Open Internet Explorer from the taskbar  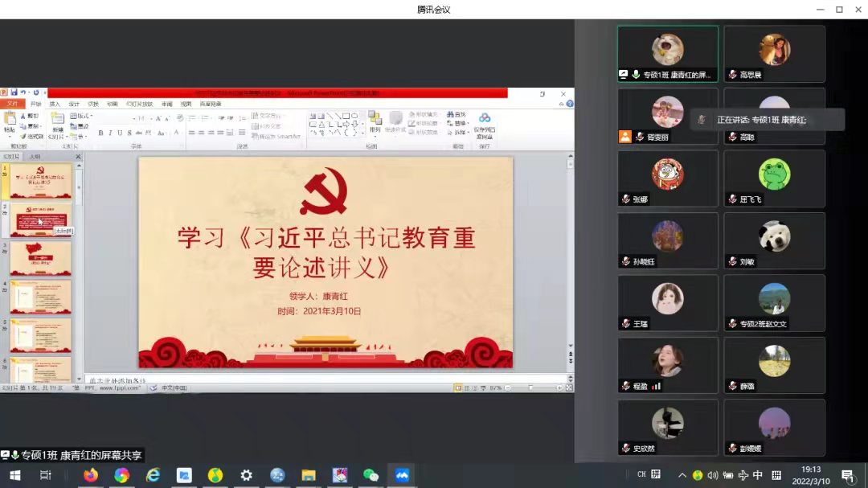(x=153, y=475)
